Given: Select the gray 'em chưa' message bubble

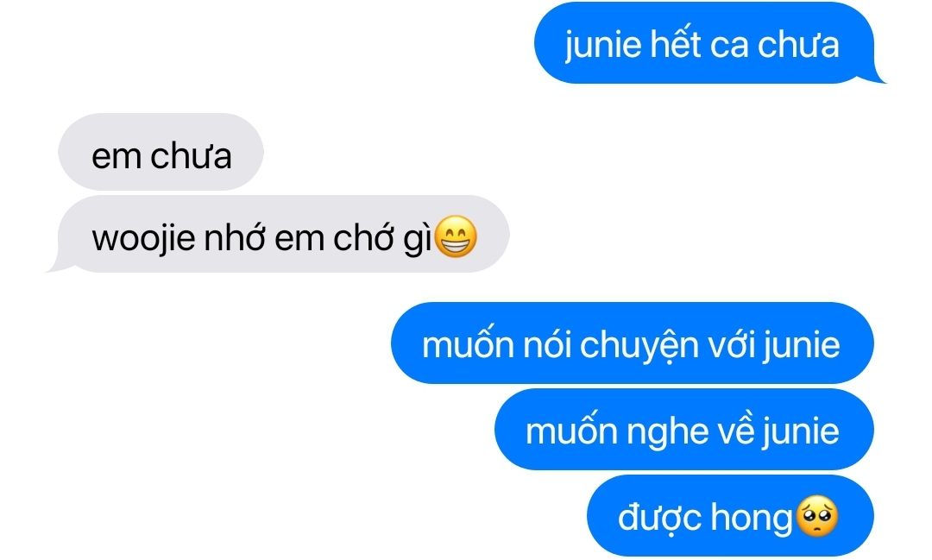Looking at the screenshot, I should pos(161,152).
